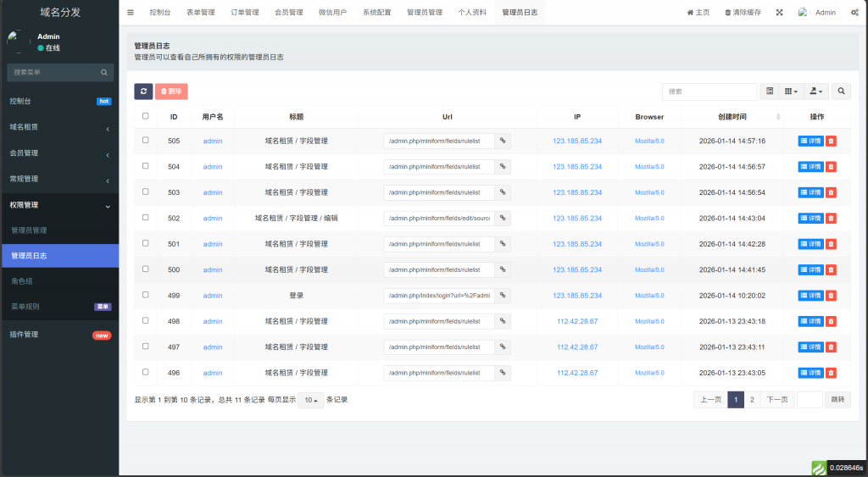Select the checkbox for log ID 502
This screenshot has height=477, width=868.
[x=146, y=218]
